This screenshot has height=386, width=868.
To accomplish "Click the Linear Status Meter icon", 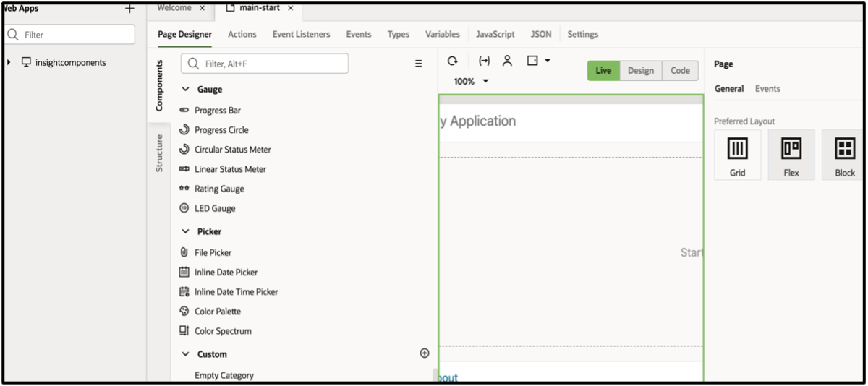I will tap(184, 169).
